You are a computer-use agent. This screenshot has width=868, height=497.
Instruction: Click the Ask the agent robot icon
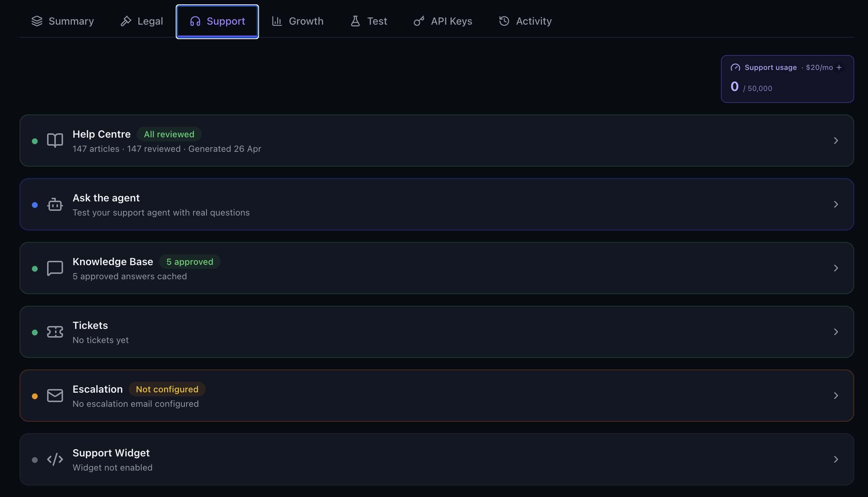point(55,204)
